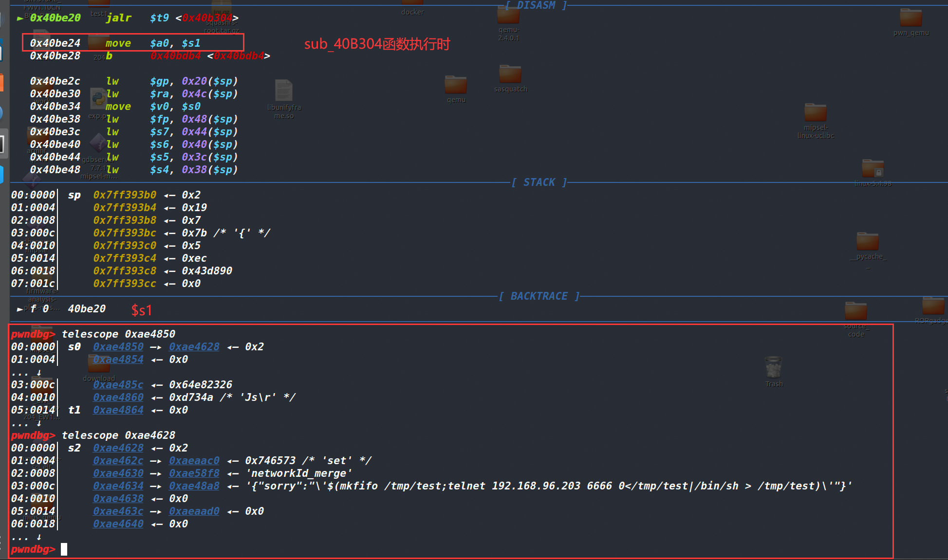The height and width of the screenshot is (560, 948).
Task: Click the 0xae463c address link
Action: tap(118, 511)
